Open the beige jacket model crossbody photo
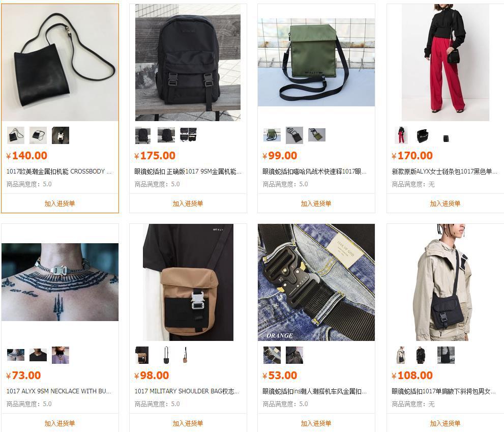 point(445,282)
